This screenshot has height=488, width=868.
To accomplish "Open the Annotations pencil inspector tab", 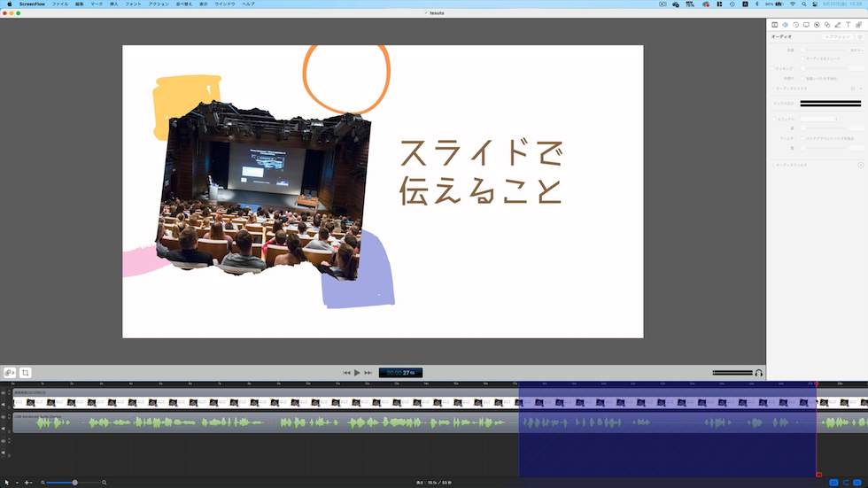I will point(838,25).
